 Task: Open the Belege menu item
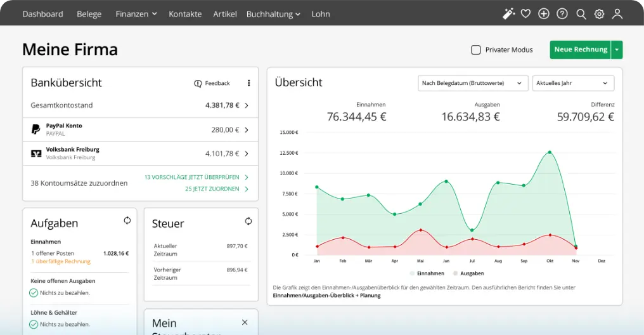tap(89, 14)
